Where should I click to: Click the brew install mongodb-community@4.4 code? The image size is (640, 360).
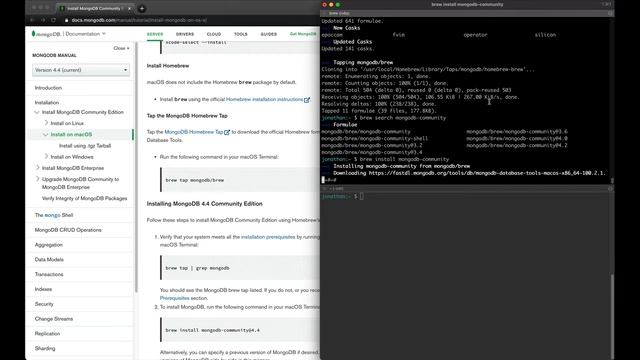pyautogui.click(x=212, y=330)
